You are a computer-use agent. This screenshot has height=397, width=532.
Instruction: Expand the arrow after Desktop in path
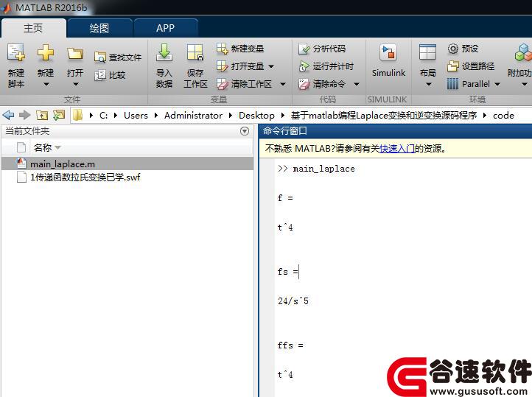283,115
